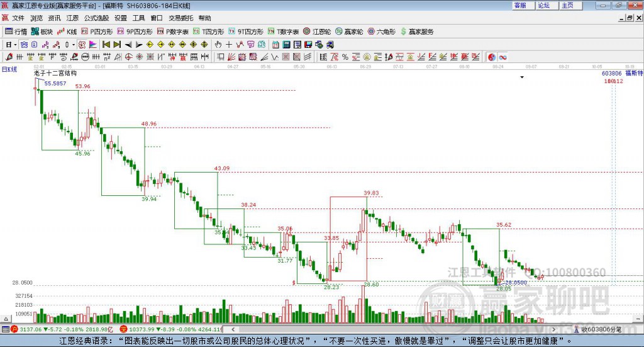Open the 行情 market quotes view
This screenshot has width=644, height=347.
pos(16,31)
